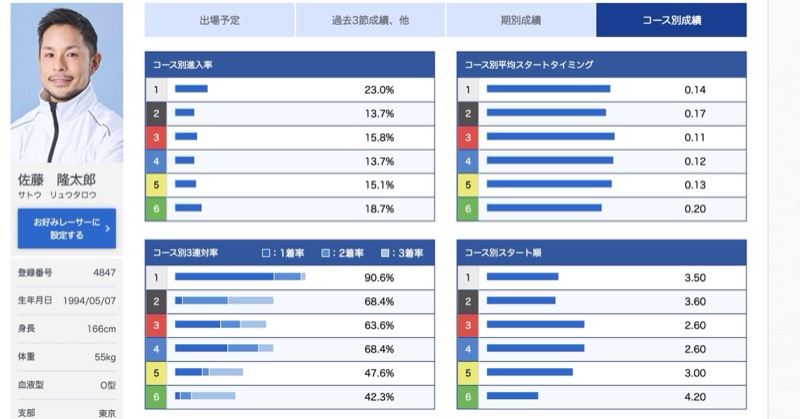
Task: Click course 5 yellow badge in コース別3連対率
Action: [155, 372]
